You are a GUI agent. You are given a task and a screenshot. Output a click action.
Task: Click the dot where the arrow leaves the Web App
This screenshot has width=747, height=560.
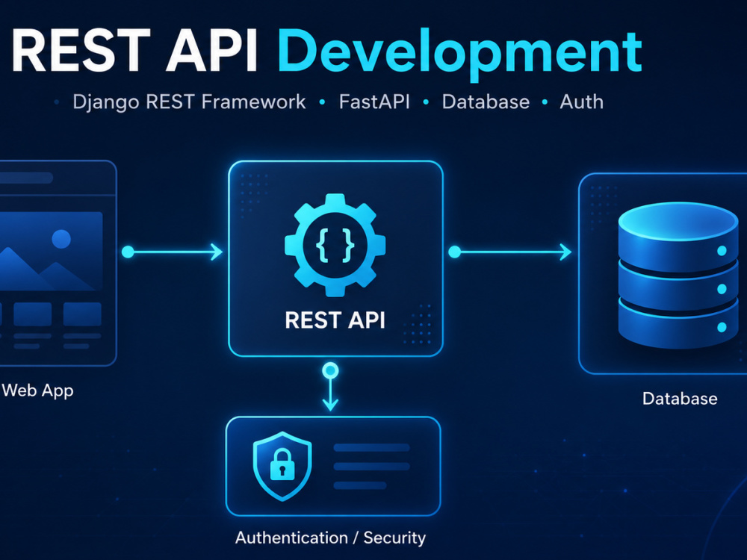pos(128,252)
